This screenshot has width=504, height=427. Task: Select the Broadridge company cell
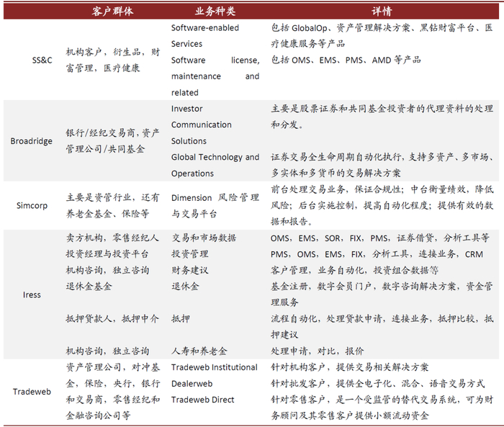(31, 141)
